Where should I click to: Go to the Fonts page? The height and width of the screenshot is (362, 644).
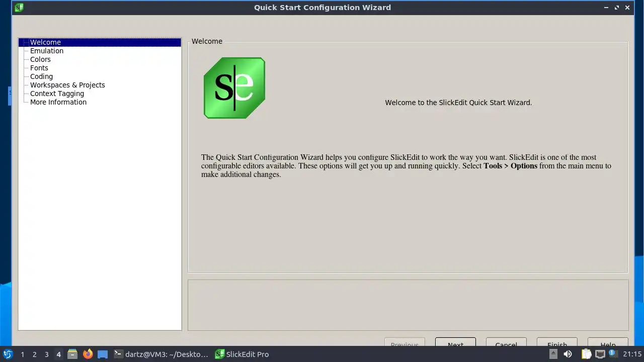tap(39, 68)
